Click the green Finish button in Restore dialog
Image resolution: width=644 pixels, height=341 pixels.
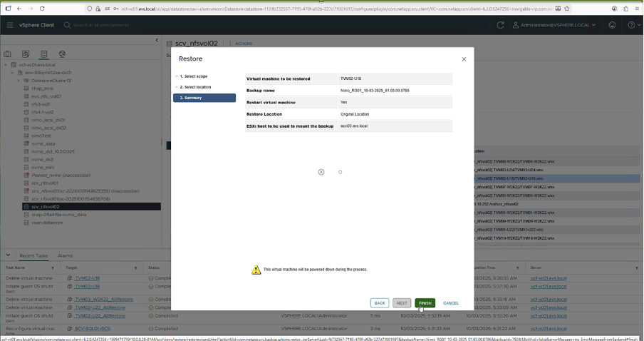[x=425, y=303]
